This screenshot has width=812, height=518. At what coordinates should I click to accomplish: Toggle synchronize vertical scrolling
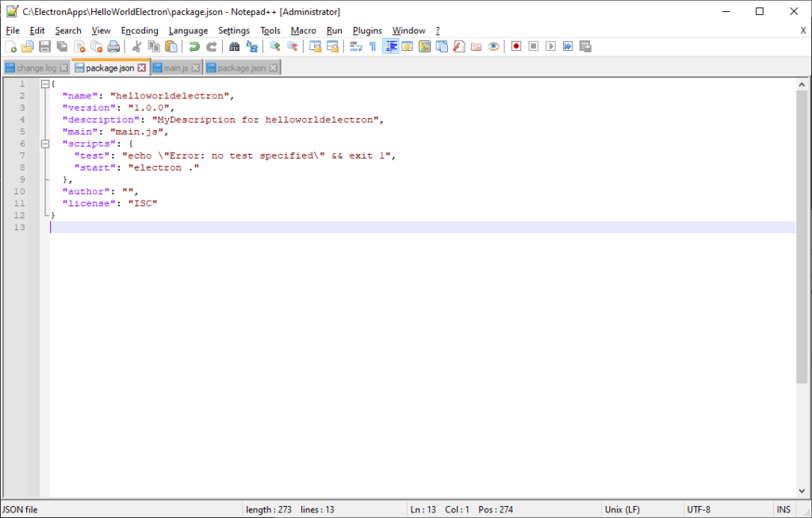click(x=314, y=46)
